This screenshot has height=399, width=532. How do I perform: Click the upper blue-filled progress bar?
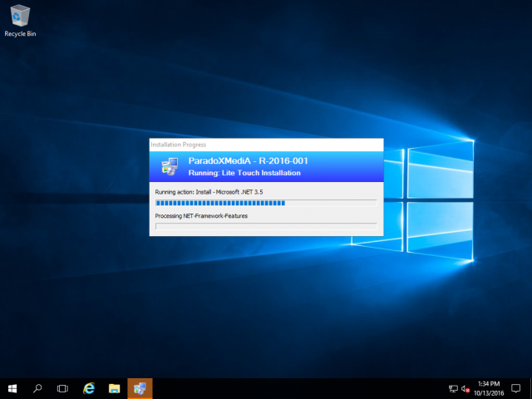[x=266, y=203]
